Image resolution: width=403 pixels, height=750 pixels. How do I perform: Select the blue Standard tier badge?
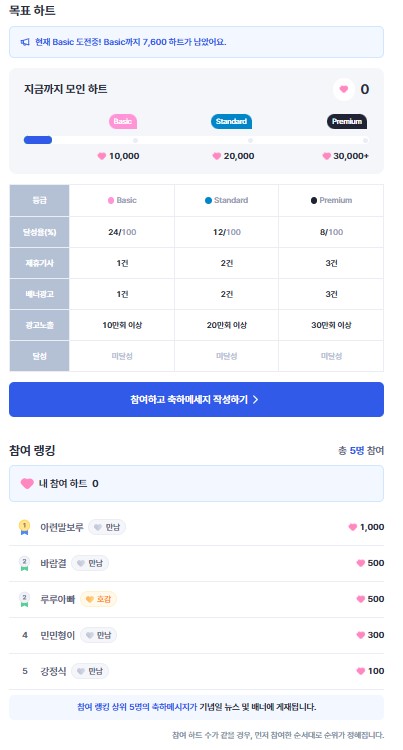[231, 121]
